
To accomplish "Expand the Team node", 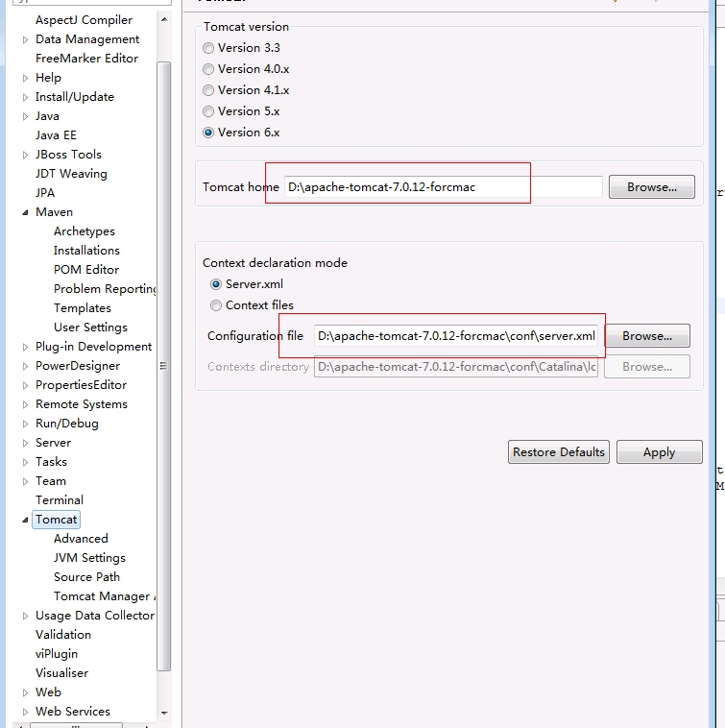I will (26, 481).
